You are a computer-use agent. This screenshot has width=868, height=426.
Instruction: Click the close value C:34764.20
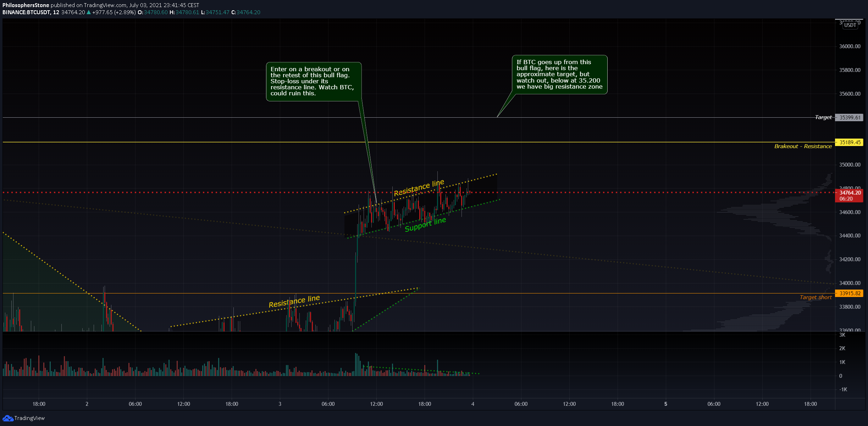(x=246, y=12)
